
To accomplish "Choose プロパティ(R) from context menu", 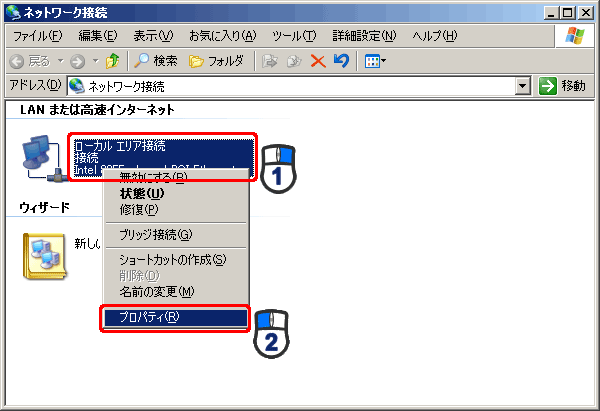I will pos(176,317).
